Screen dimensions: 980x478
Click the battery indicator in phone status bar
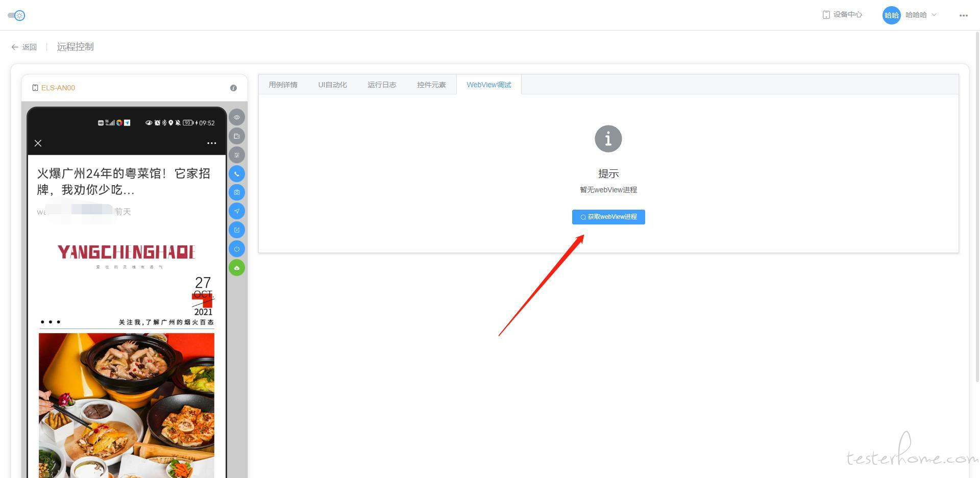(188, 123)
